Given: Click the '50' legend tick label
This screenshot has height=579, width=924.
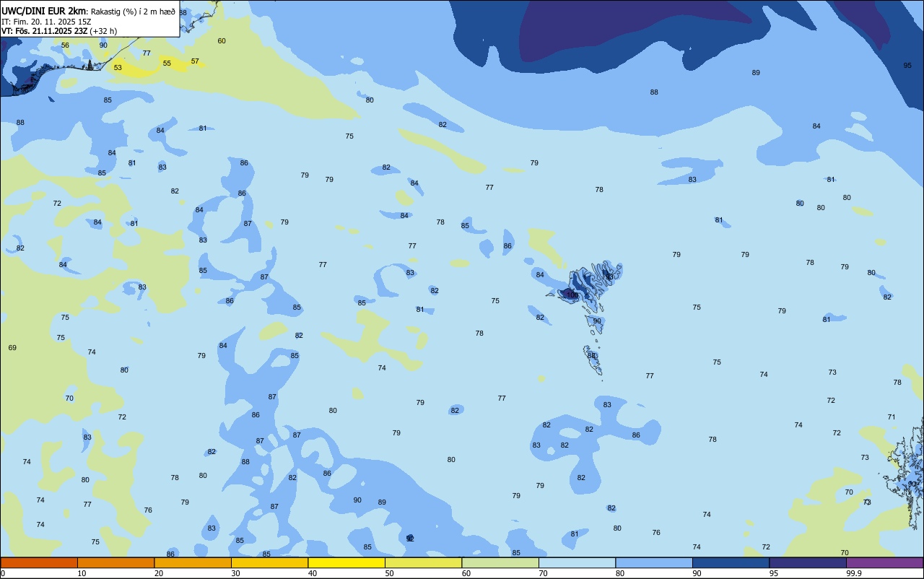Looking at the screenshot, I should 389,573.
